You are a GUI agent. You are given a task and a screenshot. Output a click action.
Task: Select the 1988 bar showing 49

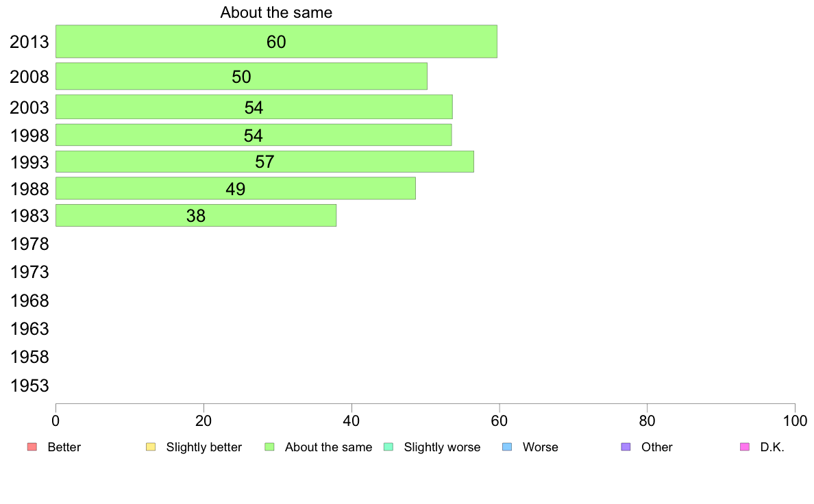pos(236,188)
